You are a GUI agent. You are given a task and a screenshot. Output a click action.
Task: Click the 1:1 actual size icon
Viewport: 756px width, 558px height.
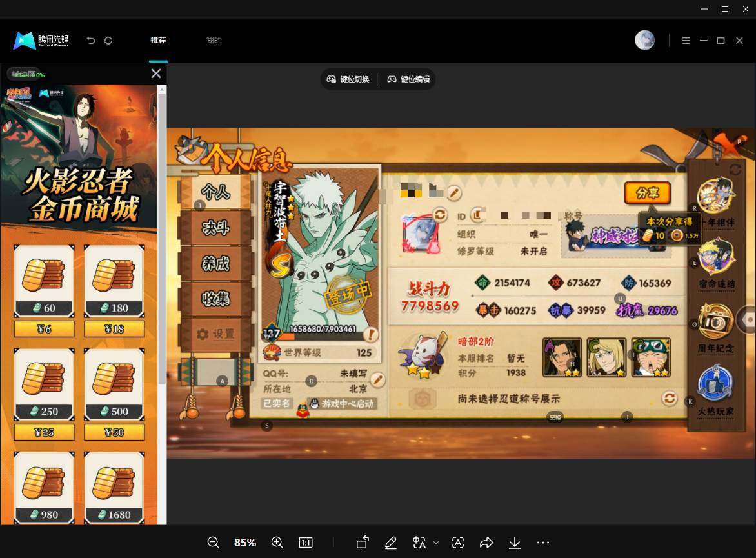(306, 543)
